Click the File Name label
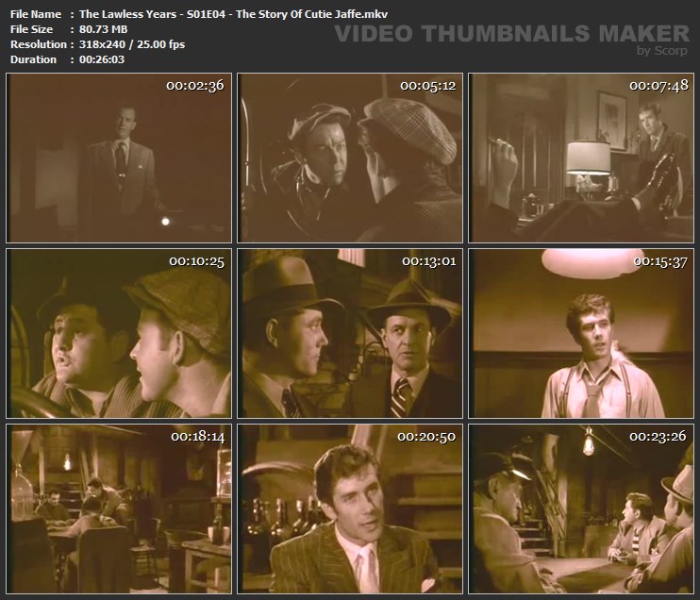This screenshot has width=700, height=600. click(x=36, y=14)
